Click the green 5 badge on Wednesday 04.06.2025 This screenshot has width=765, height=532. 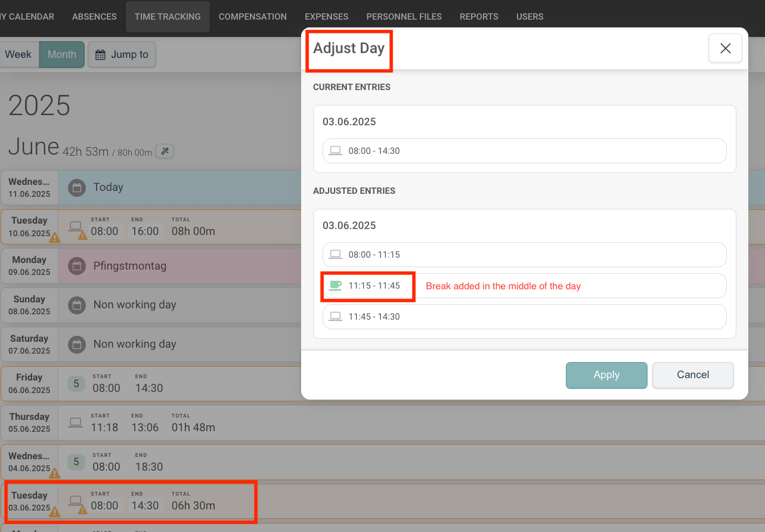[x=76, y=462]
